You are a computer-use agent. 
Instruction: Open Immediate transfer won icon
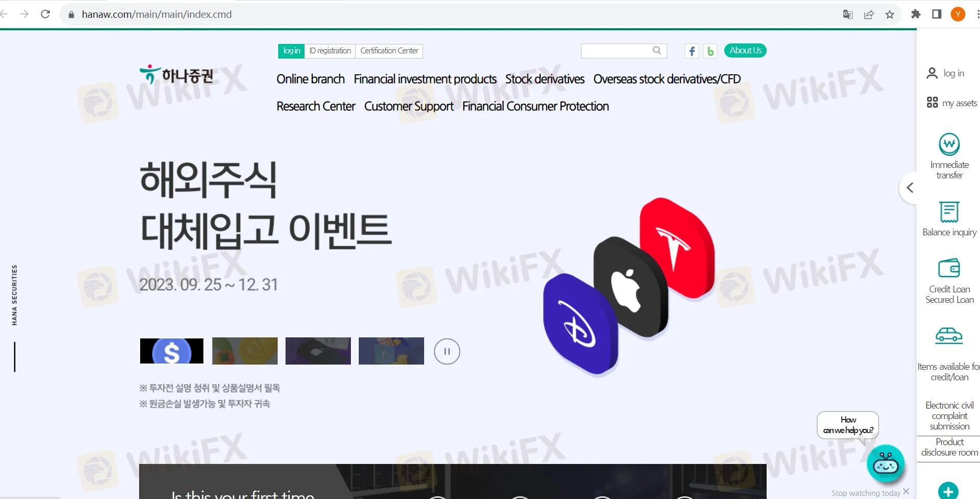click(949, 144)
